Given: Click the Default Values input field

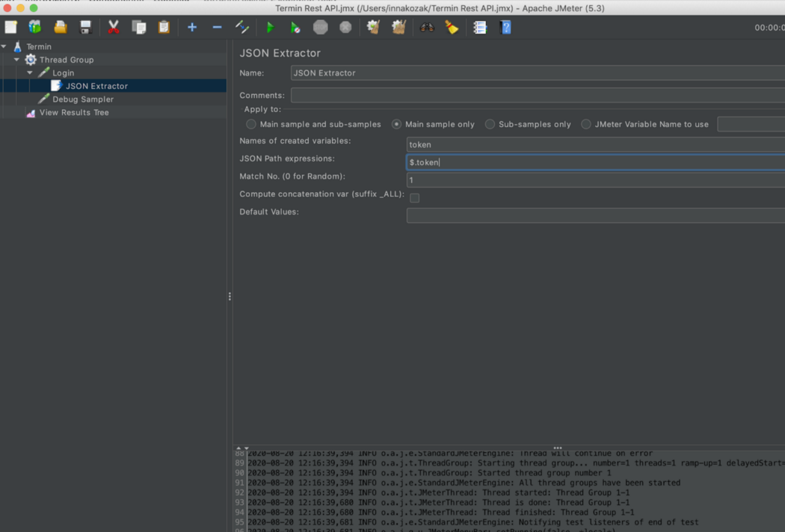Looking at the screenshot, I should (x=594, y=216).
